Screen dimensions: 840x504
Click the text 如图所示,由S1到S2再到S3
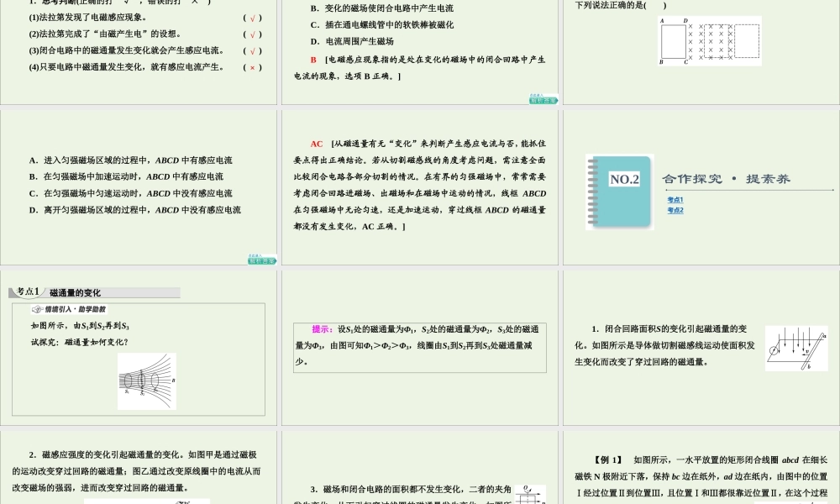[80, 326]
